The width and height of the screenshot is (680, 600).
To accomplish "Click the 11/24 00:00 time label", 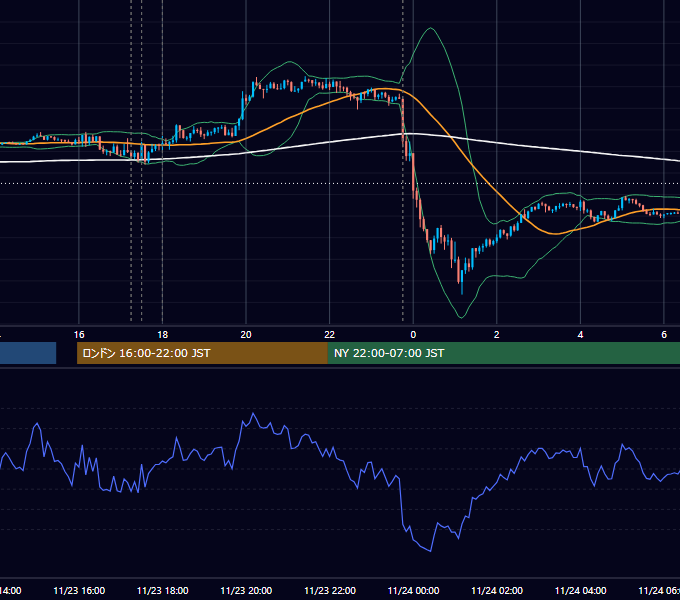I will click(413, 590).
